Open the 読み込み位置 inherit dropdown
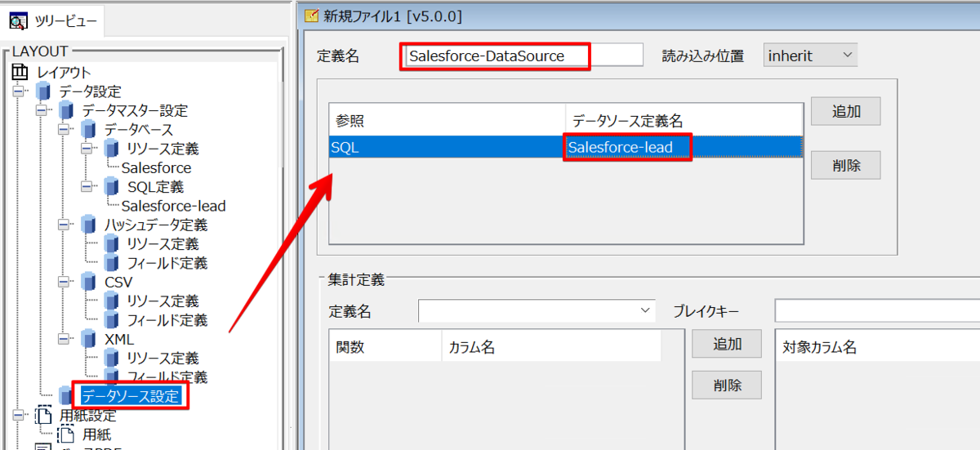The height and width of the screenshot is (450, 980). 810,56
